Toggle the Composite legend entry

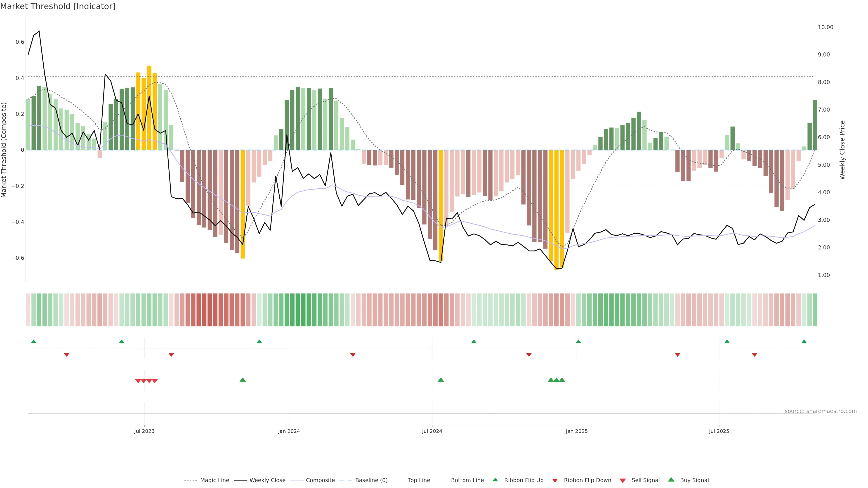320,480
